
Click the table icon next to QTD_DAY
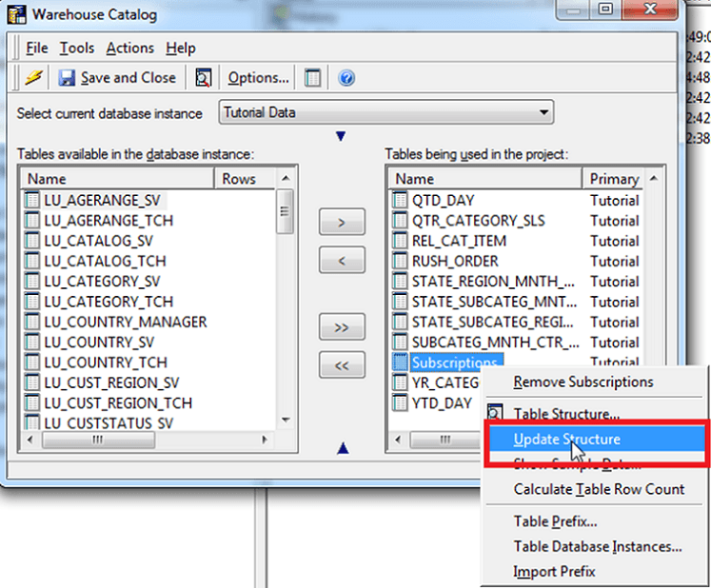[400, 201]
